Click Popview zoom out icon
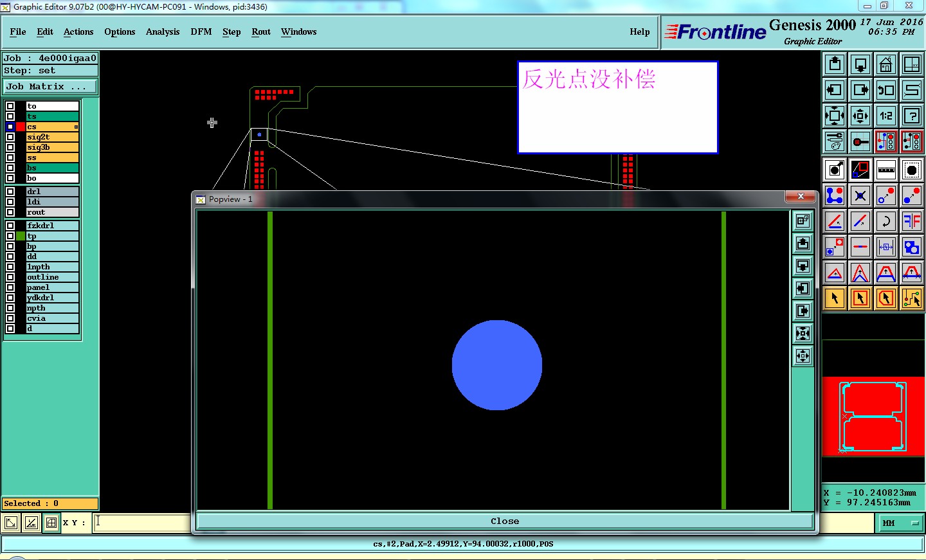The height and width of the screenshot is (560, 926). (x=803, y=356)
